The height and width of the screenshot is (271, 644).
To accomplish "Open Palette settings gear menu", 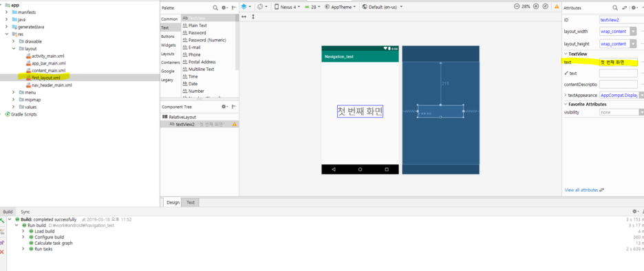I will [225, 8].
